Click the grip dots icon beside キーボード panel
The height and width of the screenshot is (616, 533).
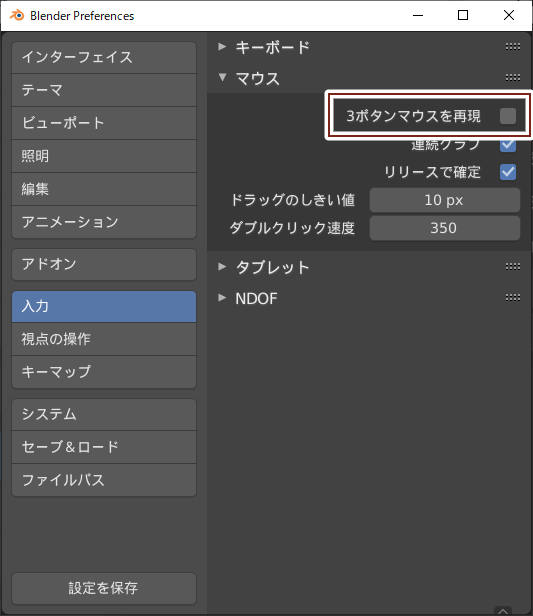[513, 47]
